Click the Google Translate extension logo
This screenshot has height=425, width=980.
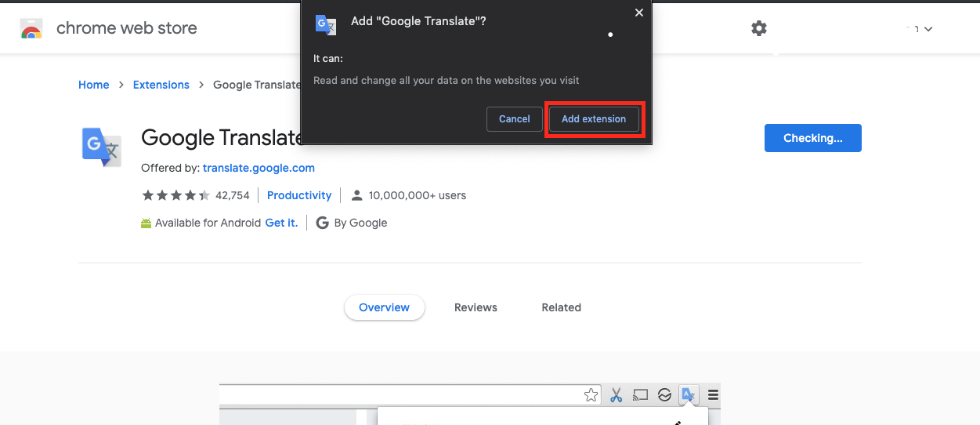pyautogui.click(x=102, y=147)
